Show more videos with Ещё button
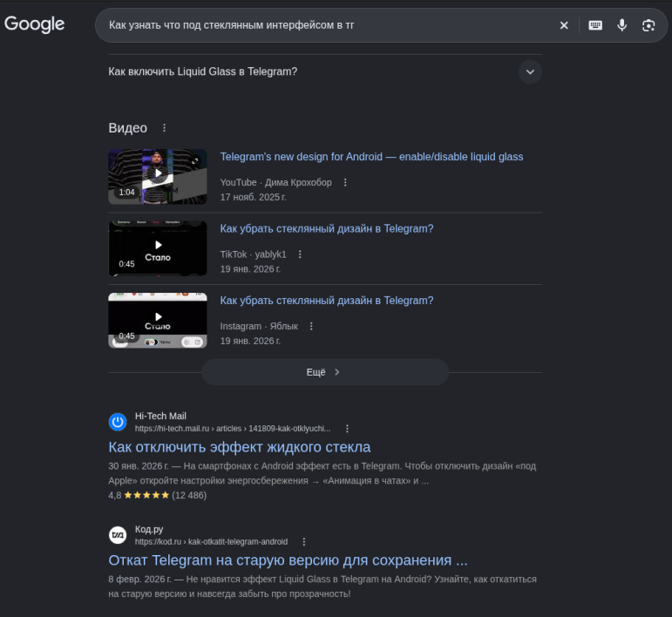 (325, 372)
